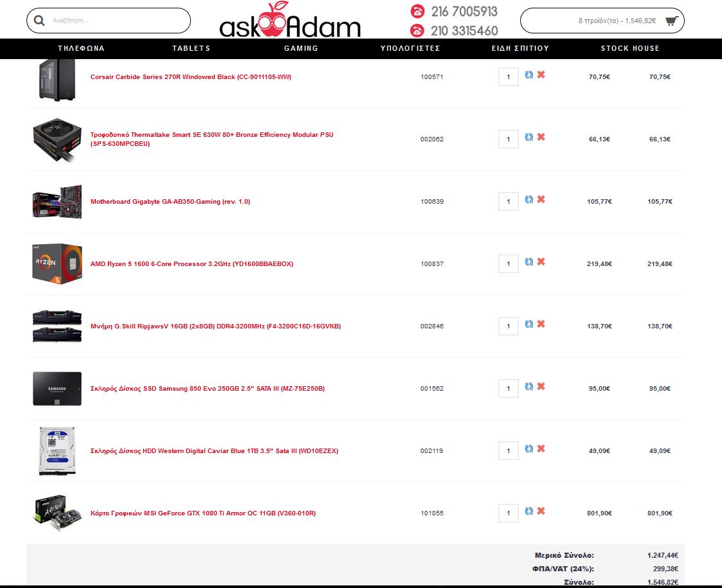Refresh quantity for Western Digital Caviar Blue HDD
722x588 pixels.
529,449
